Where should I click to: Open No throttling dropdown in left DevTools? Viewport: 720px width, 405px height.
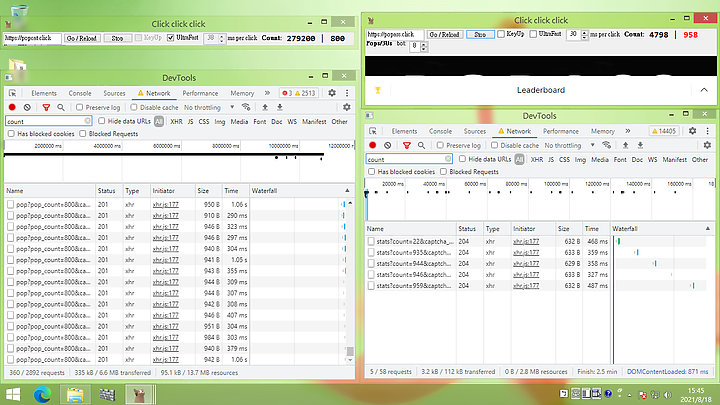tap(209, 107)
